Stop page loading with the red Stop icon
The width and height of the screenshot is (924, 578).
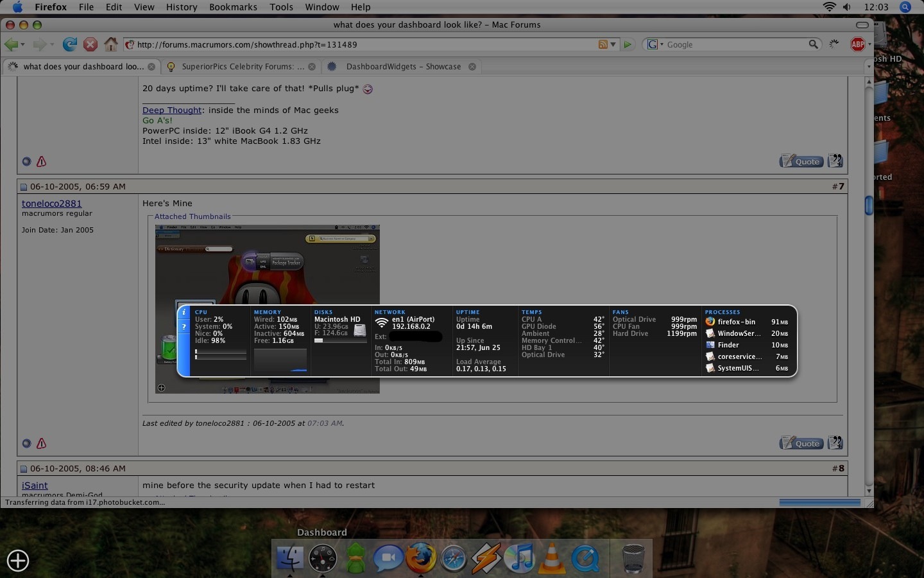(90, 44)
